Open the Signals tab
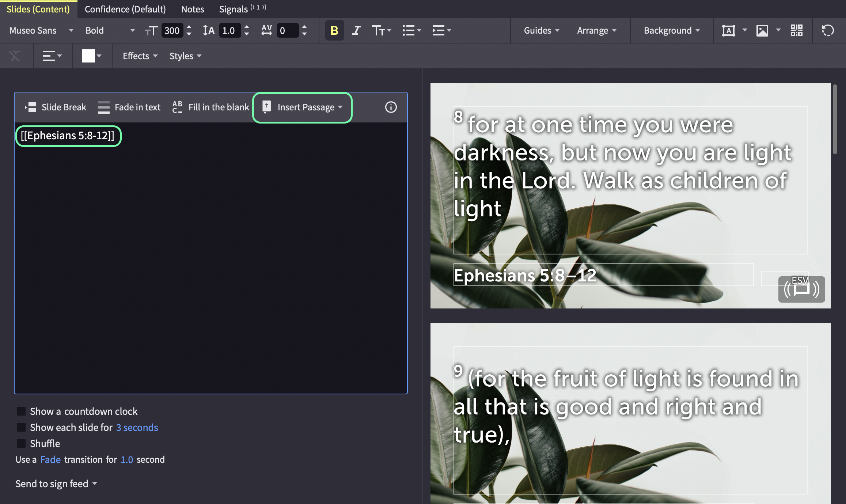Viewport: 846px width, 504px height. (x=242, y=9)
